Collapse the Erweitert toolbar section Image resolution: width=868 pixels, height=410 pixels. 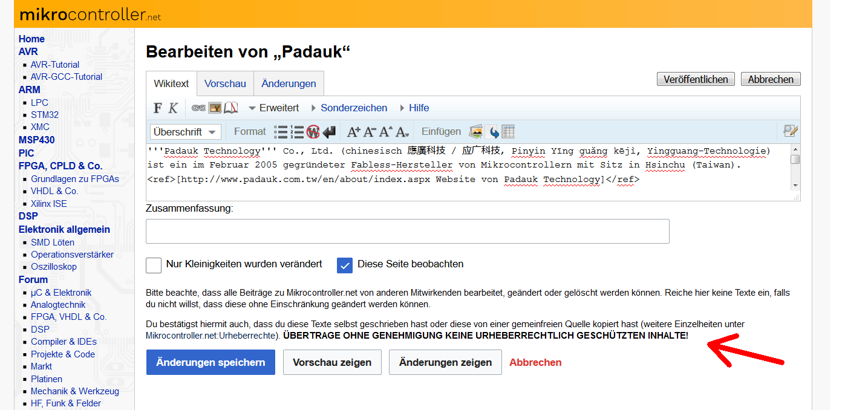(x=273, y=108)
